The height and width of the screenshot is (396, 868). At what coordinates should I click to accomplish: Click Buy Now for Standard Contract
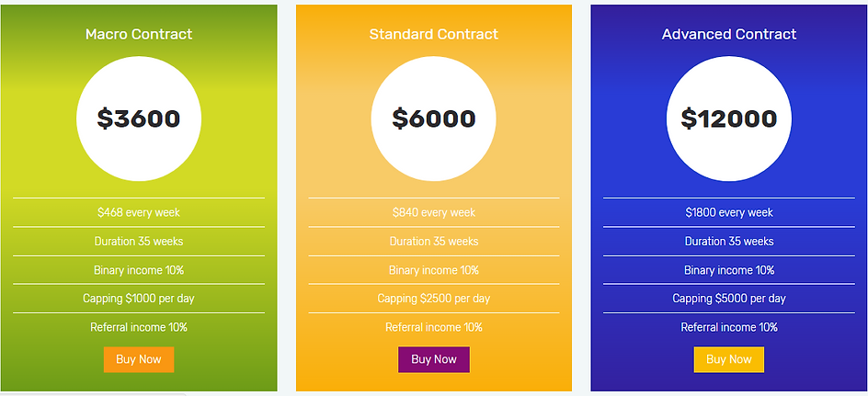[434, 359]
